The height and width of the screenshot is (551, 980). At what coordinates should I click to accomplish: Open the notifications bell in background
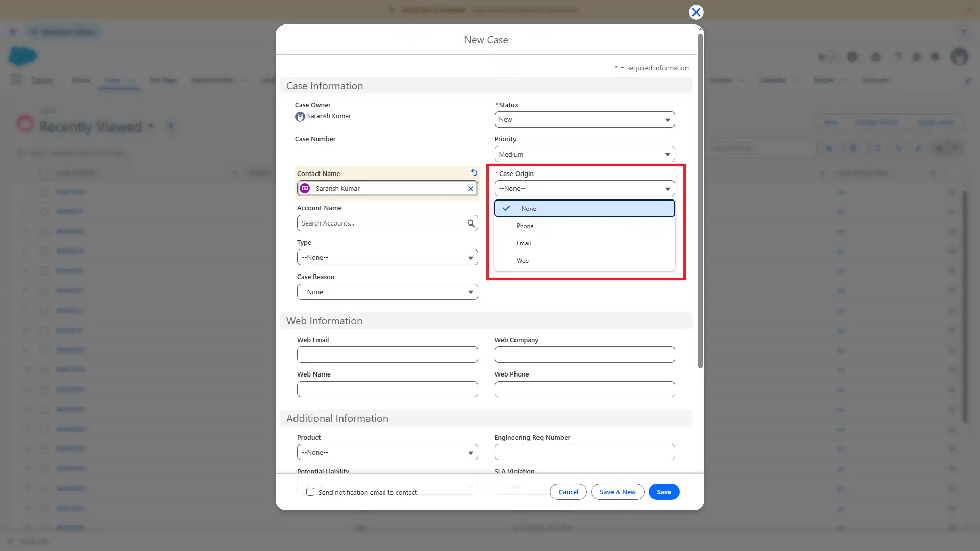click(x=935, y=57)
